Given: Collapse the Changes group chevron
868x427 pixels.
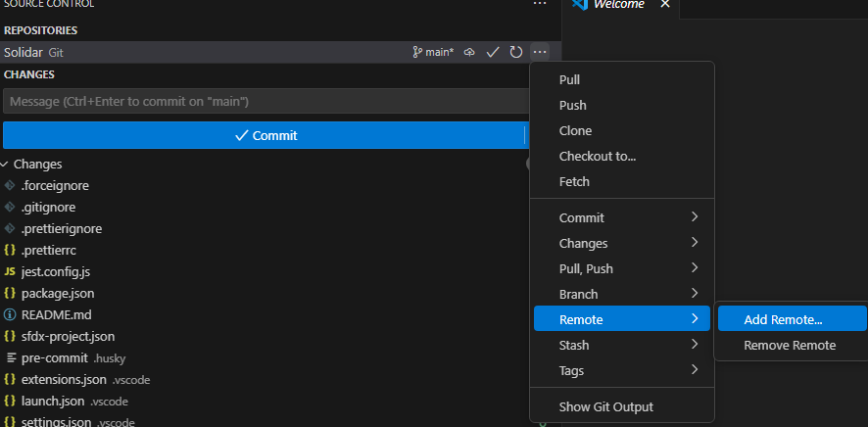Looking at the screenshot, I should tap(5, 165).
